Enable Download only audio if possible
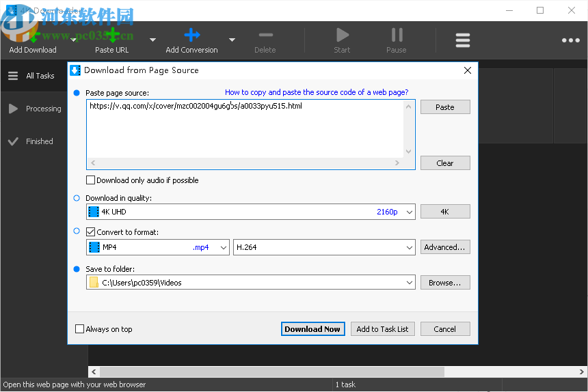This screenshot has height=392, width=588. (90, 180)
